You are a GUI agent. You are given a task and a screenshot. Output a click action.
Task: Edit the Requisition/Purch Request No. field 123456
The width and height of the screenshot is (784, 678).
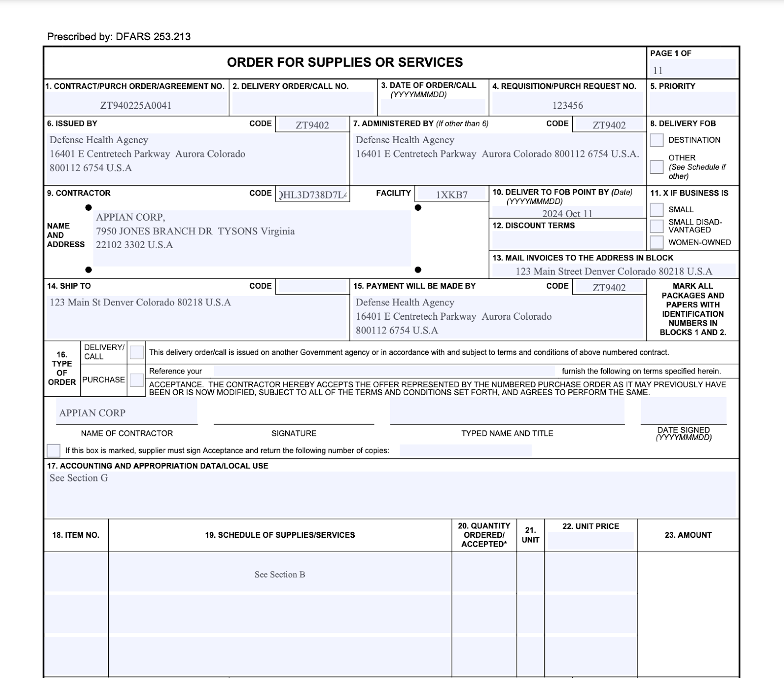tap(567, 104)
